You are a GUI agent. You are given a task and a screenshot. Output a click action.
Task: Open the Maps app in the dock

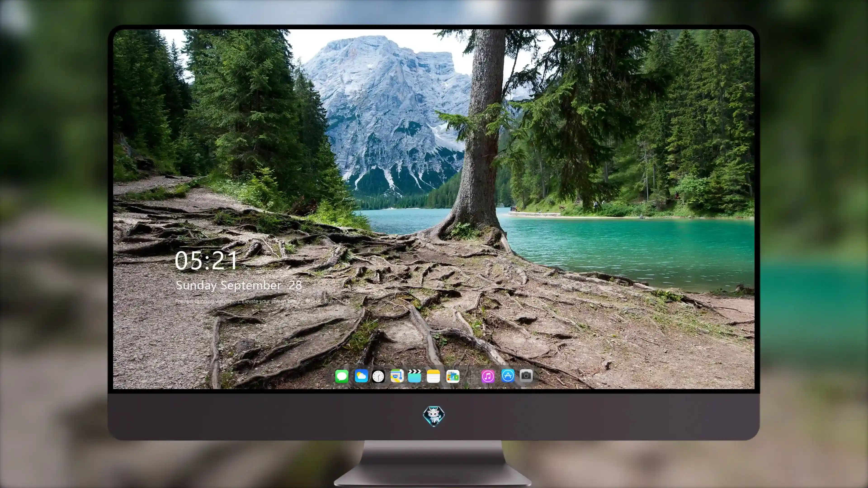point(397,376)
